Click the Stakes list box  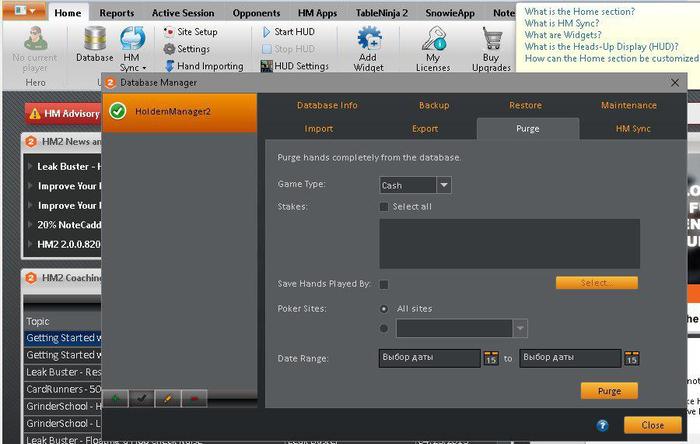[509, 244]
